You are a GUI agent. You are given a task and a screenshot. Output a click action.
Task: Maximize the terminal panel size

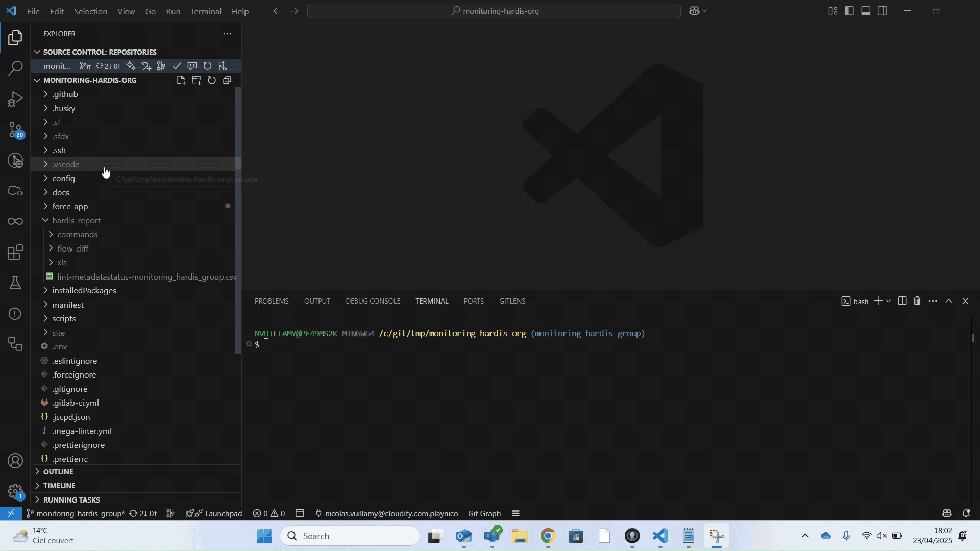(x=949, y=301)
